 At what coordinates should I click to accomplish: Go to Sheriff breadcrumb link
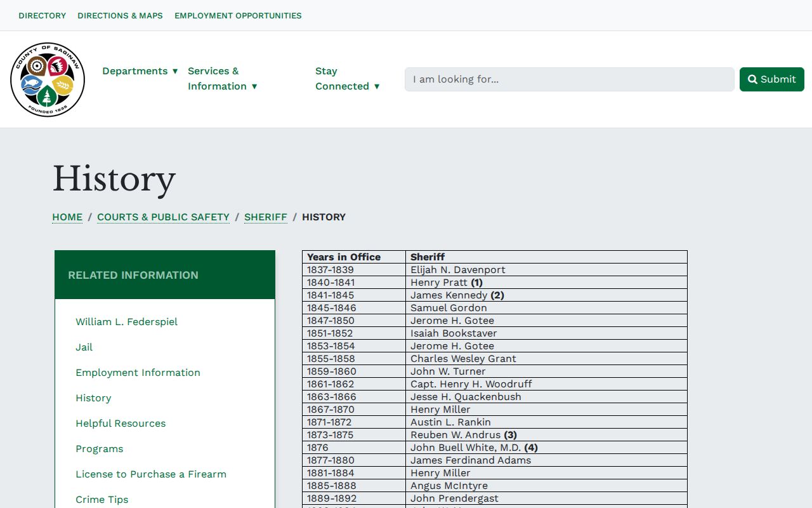point(266,217)
